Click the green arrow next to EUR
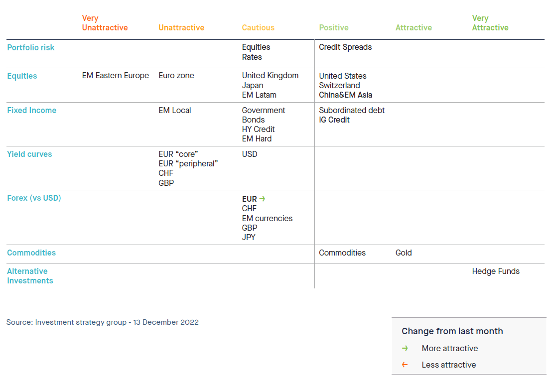Screen dimensions: 558x392 tap(262, 199)
